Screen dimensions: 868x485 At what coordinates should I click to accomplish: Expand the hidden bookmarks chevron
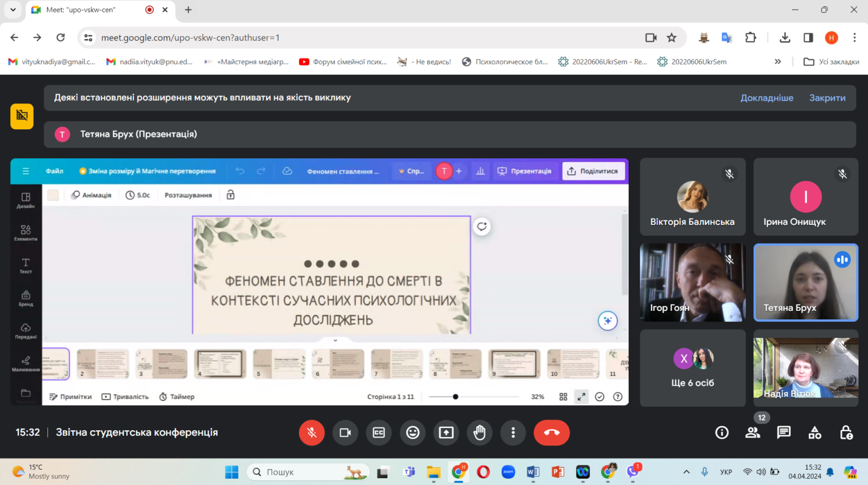(x=778, y=62)
